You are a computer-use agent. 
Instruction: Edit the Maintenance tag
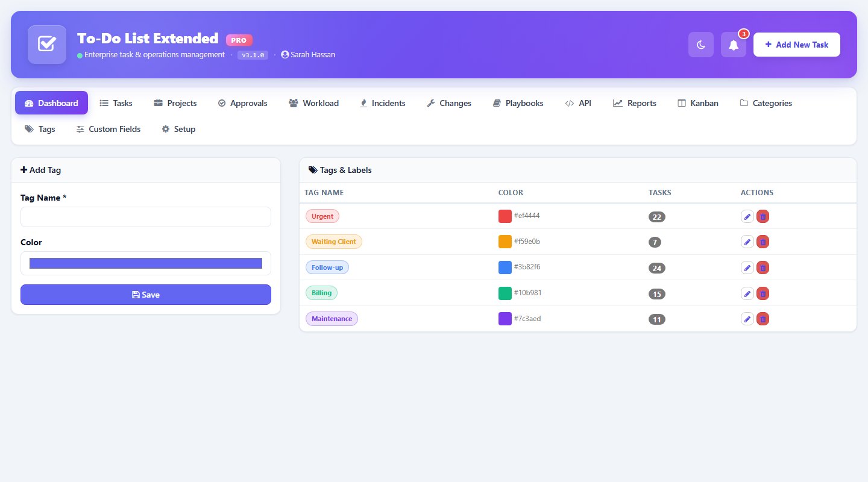pyautogui.click(x=747, y=319)
